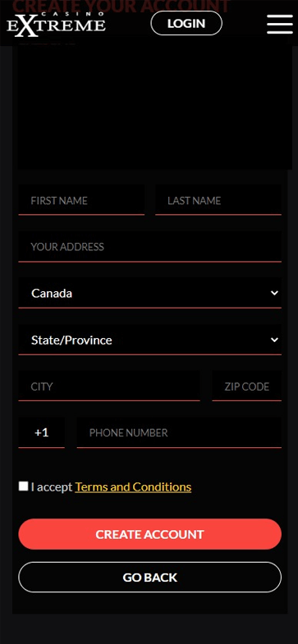Viewport: 298px width, 644px height.
Task: Click the GO BACK button
Action: tap(150, 577)
